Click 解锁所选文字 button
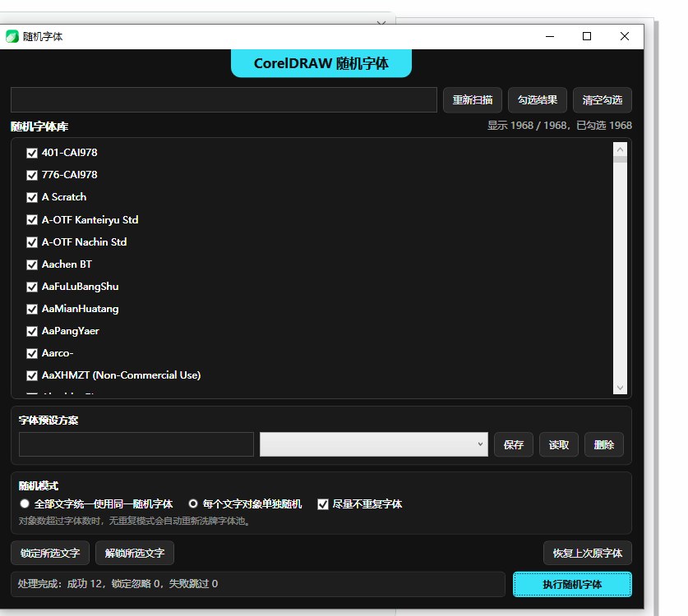The image size is (688, 616). [x=135, y=553]
